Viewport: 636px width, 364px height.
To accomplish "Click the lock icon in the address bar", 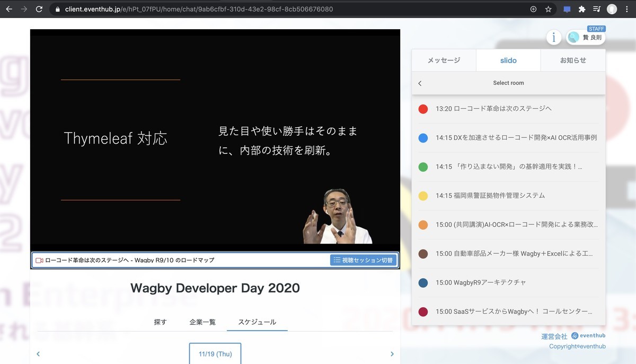I will [x=58, y=9].
